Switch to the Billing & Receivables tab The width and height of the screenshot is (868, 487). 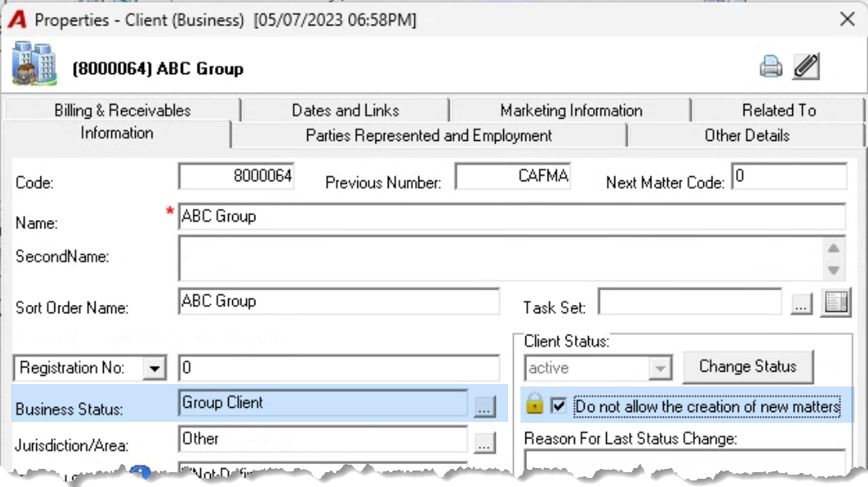pos(123,110)
